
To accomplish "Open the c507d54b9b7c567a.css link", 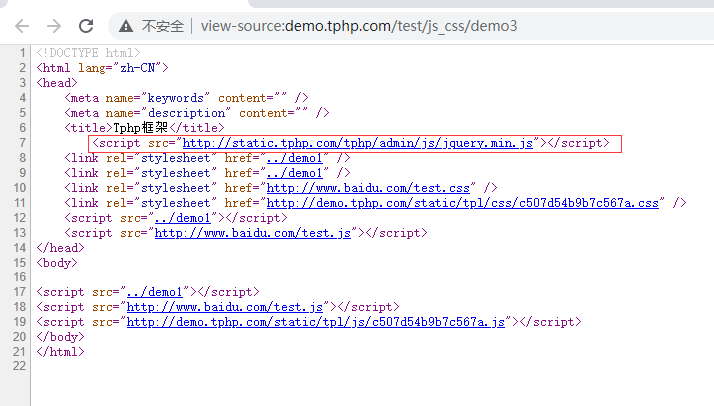I will pyautogui.click(x=463, y=203).
